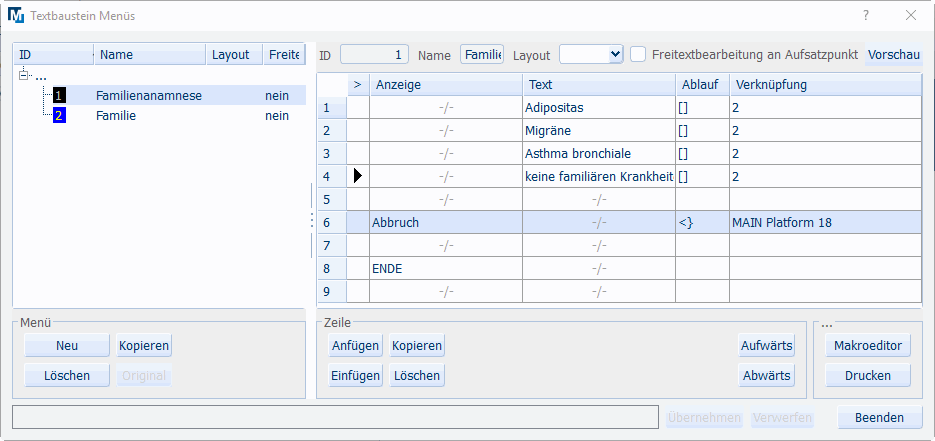Toggle Freitextbearbeitung an Aufsatzpunkt checkbox
This screenshot has height=441, width=935.
[638, 55]
